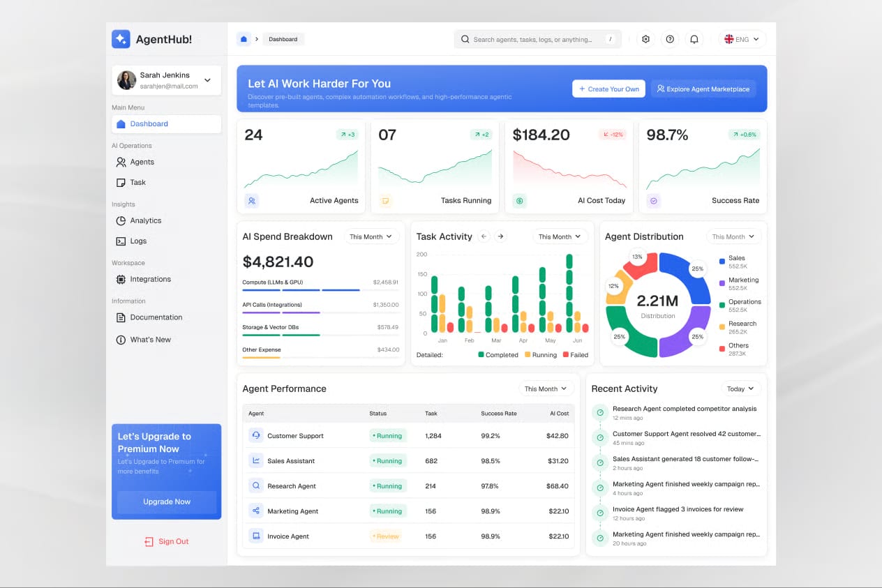Open Integrations in the sidebar
The height and width of the screenshot is (588, 882).
[x=167, y=279]
